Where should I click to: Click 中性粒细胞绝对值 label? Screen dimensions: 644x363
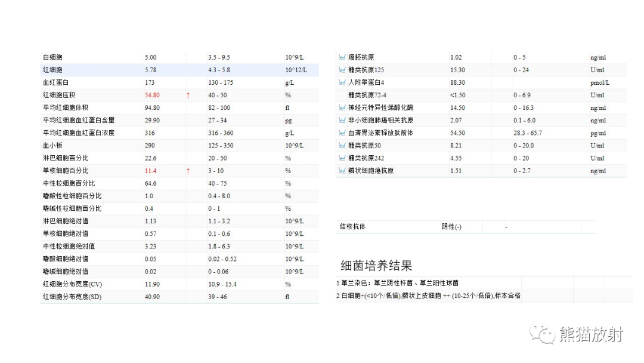tap(69, 246)
